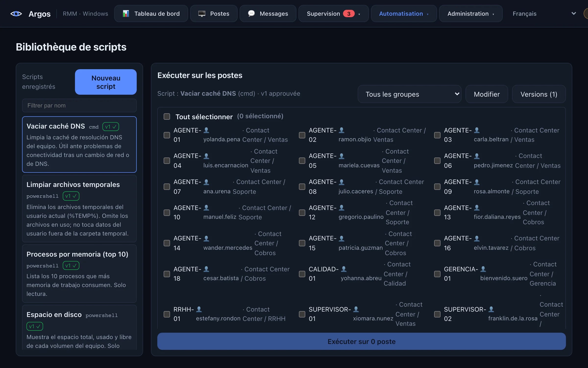Image resolution: width=588 pixels, height=368 pixels.
Task: Check the Tout sélectionner checkbox
Action: pos(167,116)
